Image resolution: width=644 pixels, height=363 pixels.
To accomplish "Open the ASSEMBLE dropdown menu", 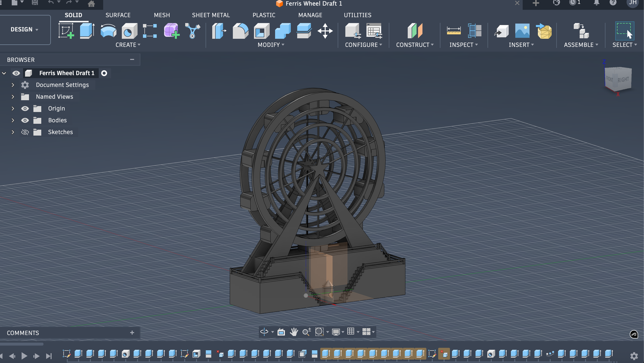I will [x=581, y=45].
